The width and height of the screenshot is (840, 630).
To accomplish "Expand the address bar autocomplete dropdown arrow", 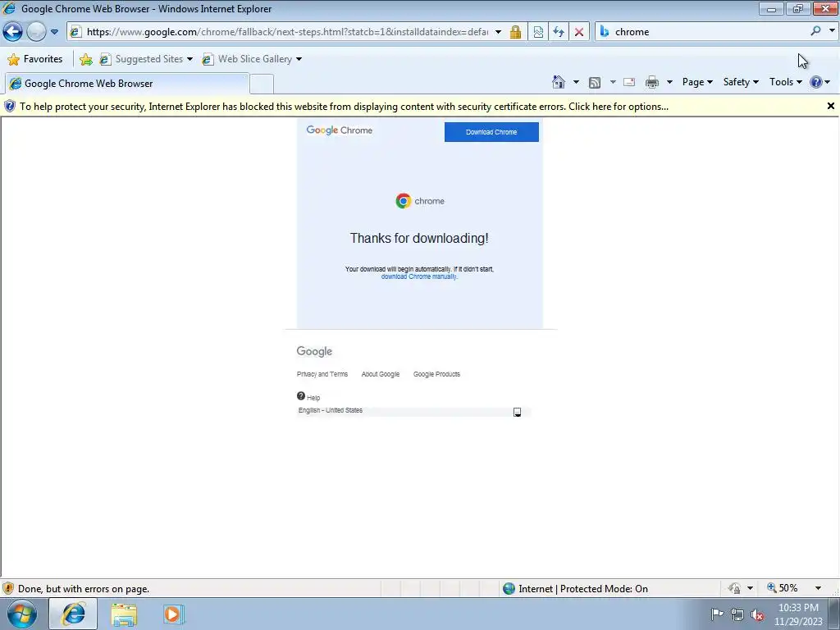I will coord(498,32).
